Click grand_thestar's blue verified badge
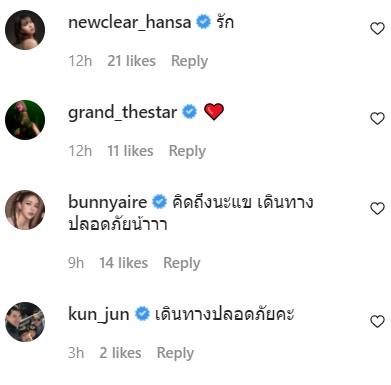 [x=189, y=112]
